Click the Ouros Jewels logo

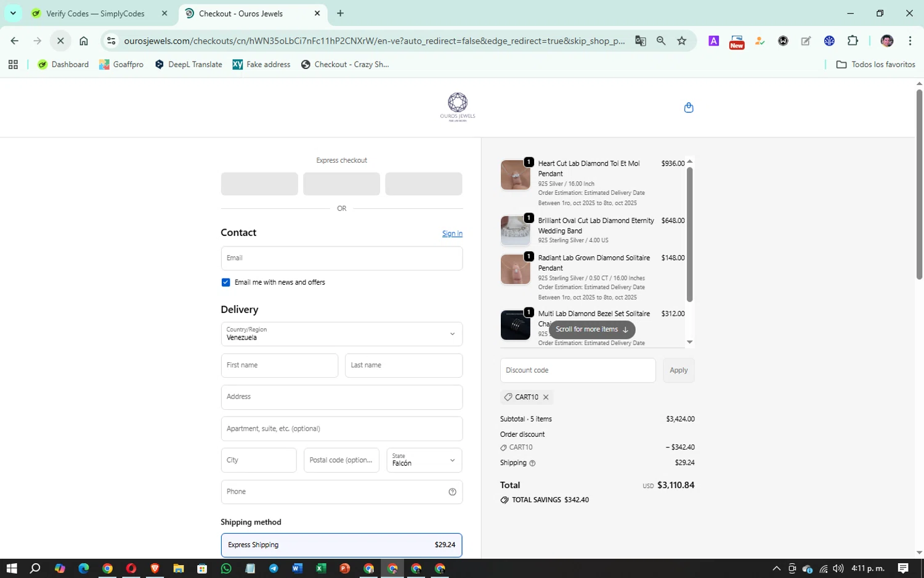tap(458, 107)
